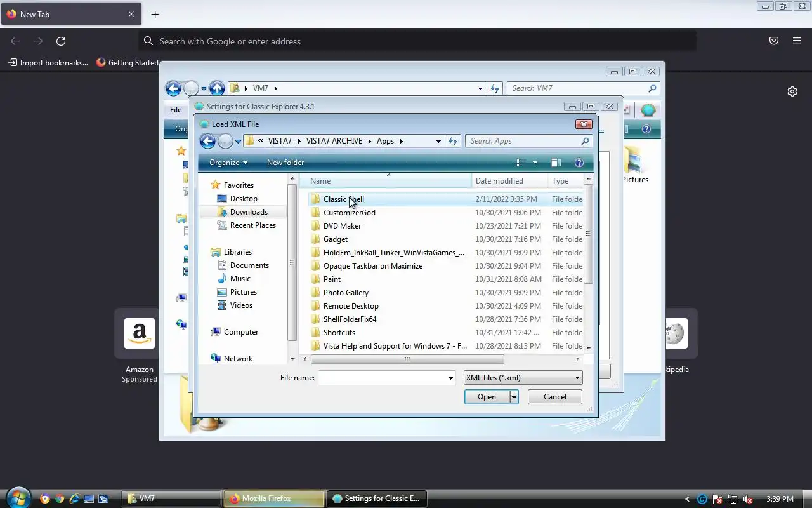Click the search magnifier in Search Apps

tap(585, 141)
